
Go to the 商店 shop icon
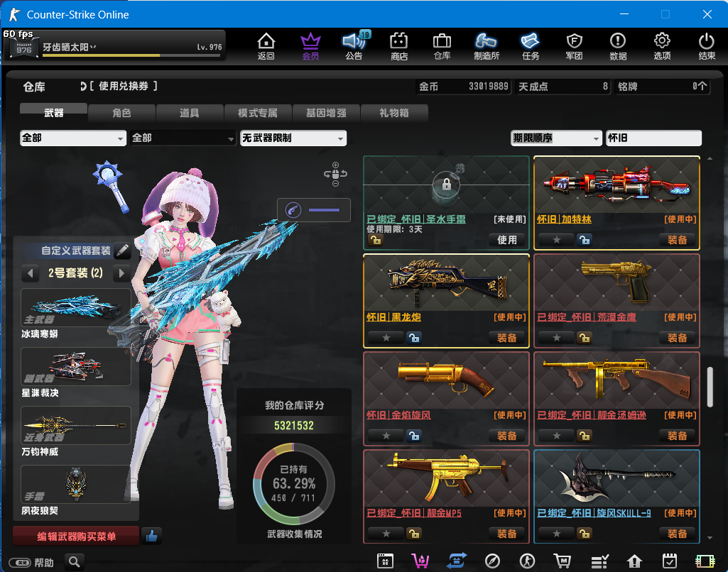click(x=399, y=46)
